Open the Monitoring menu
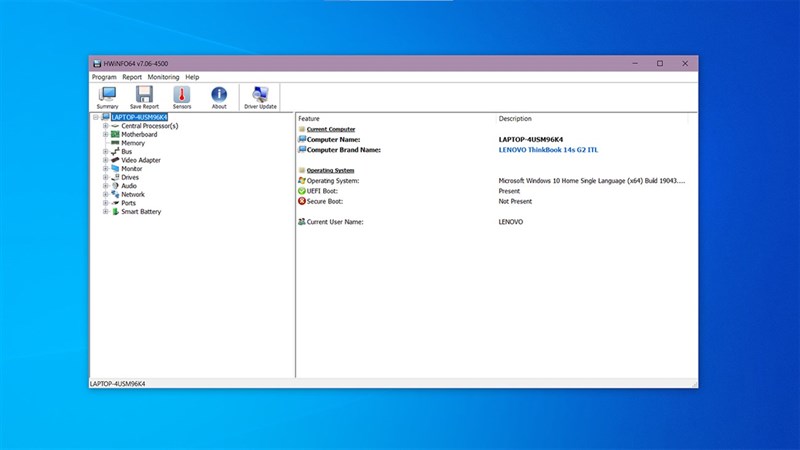The image size is (800, 450). pos(163,77)
